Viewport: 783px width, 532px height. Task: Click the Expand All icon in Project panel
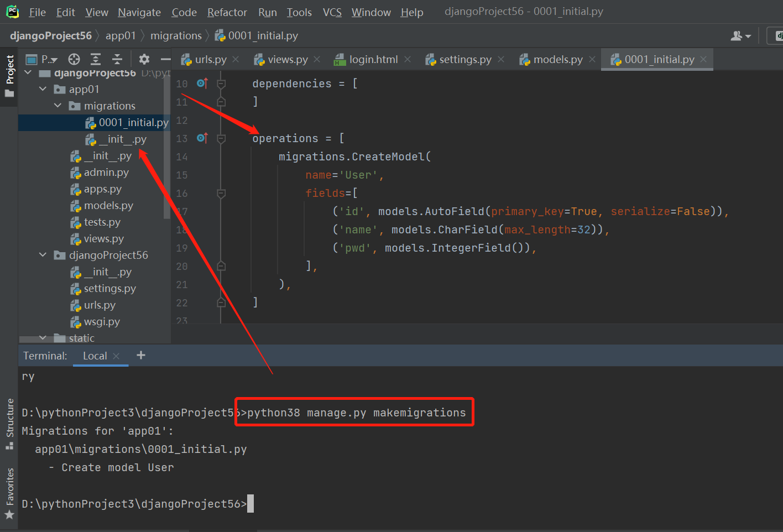point(96,59)
